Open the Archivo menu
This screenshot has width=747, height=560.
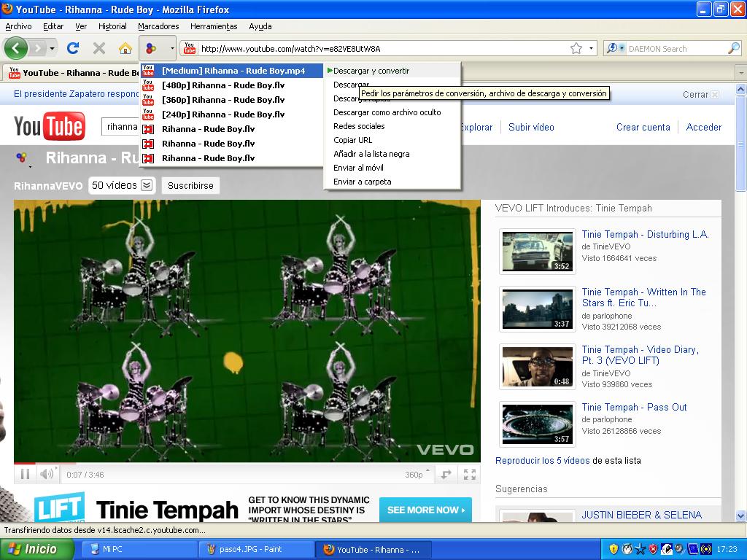(18, 27)
